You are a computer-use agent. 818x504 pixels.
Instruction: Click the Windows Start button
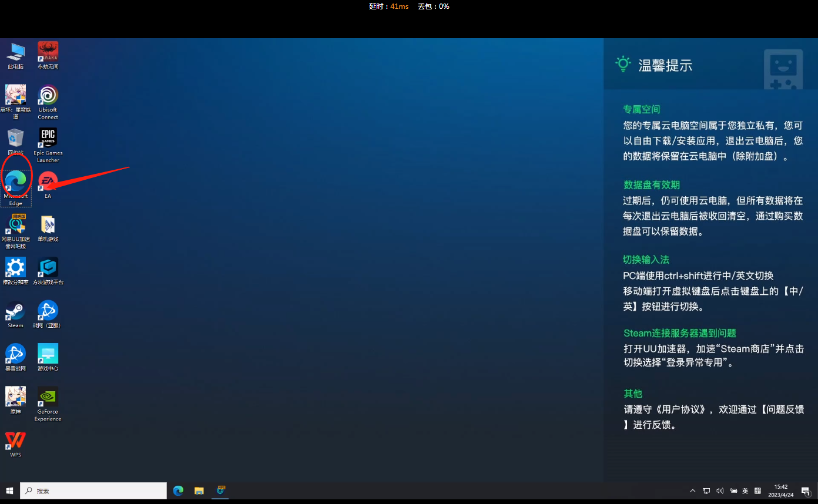(9, 490)
